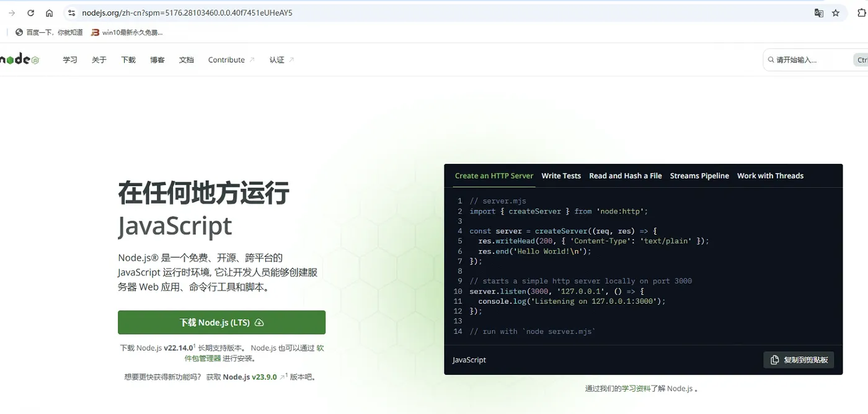Reload the page with the refresh icon

pos(30,13)
